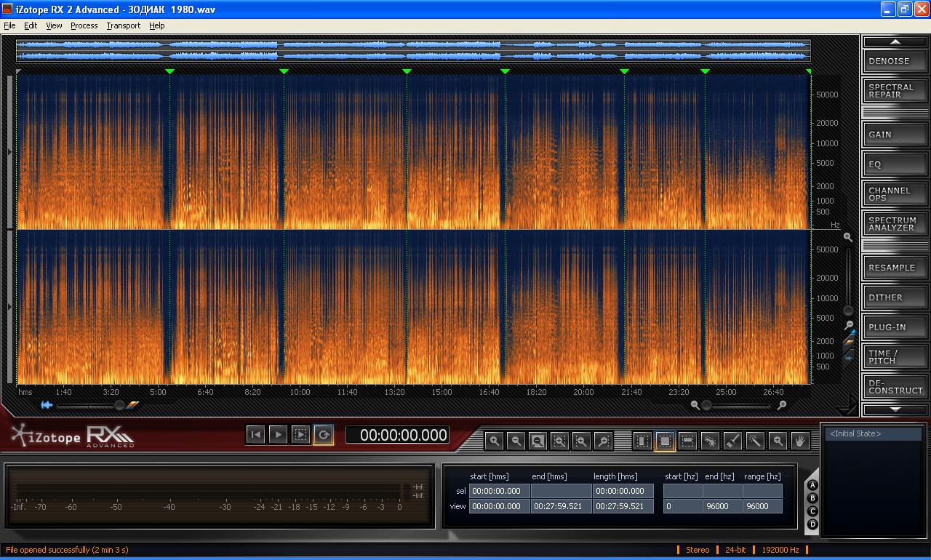Open the Deconstruct module
The image size is (931, 560).
click(895, 387)
